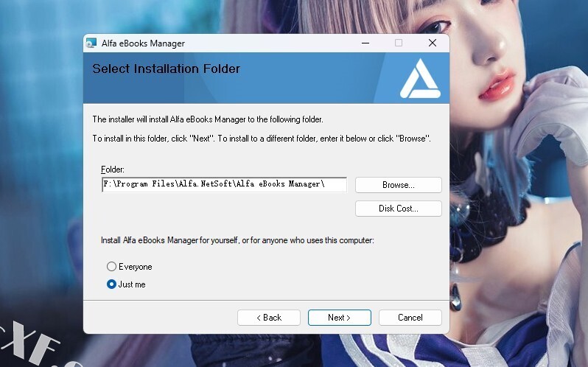Screen dimensions: 588x367
Task: Cancel the installation
Action: click(410, 318)
